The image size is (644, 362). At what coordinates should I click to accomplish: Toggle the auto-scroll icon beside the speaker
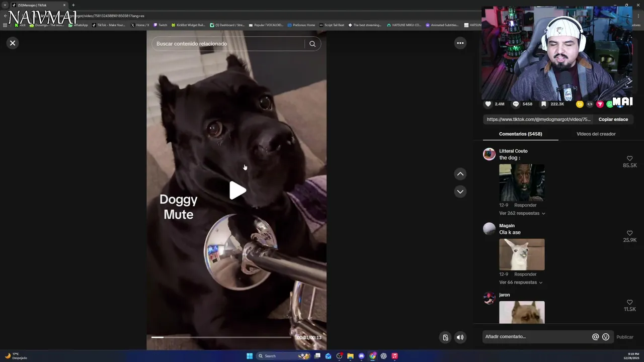[445, 337]
